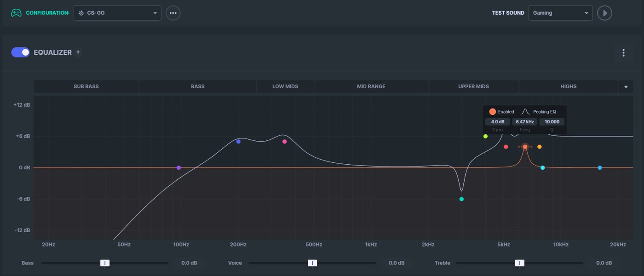
Task: Select the light blue EQ point near 16kHz
Action: click(600, 168)
